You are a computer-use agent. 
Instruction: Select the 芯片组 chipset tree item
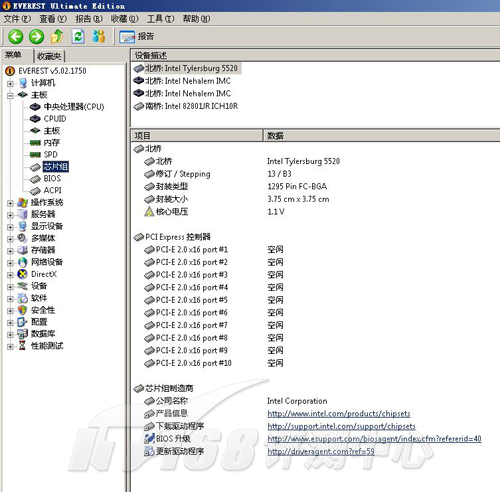pos(56,166)
